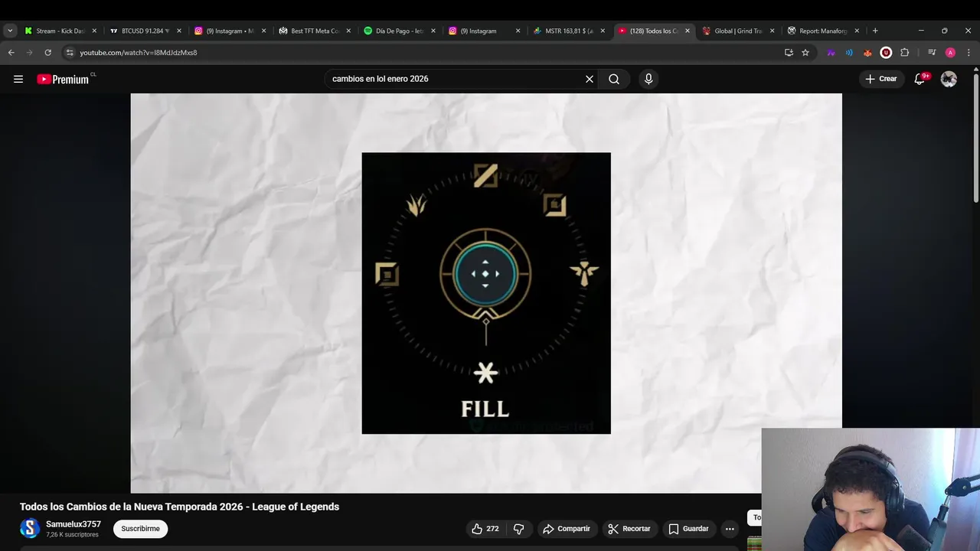This screenshot has width=980, height=551.
Task: Dislike the video with thumbs down
Action: pyautogui.click(x=518, y=529)
